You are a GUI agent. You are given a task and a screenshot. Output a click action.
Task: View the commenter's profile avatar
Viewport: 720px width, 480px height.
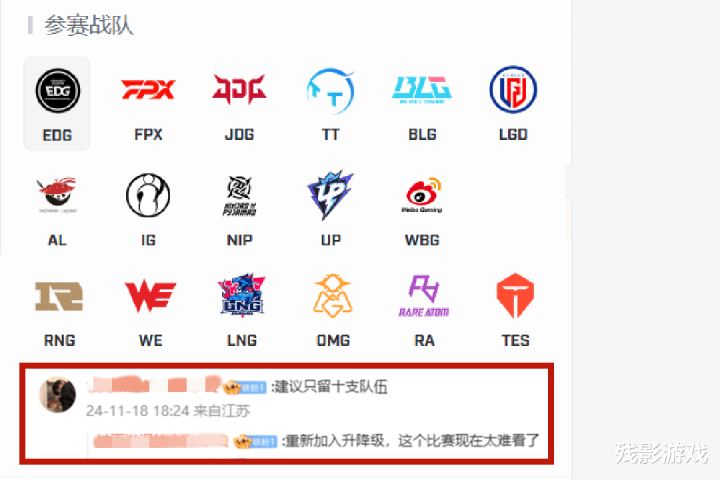pyautogui.click(x=57, y=395)
